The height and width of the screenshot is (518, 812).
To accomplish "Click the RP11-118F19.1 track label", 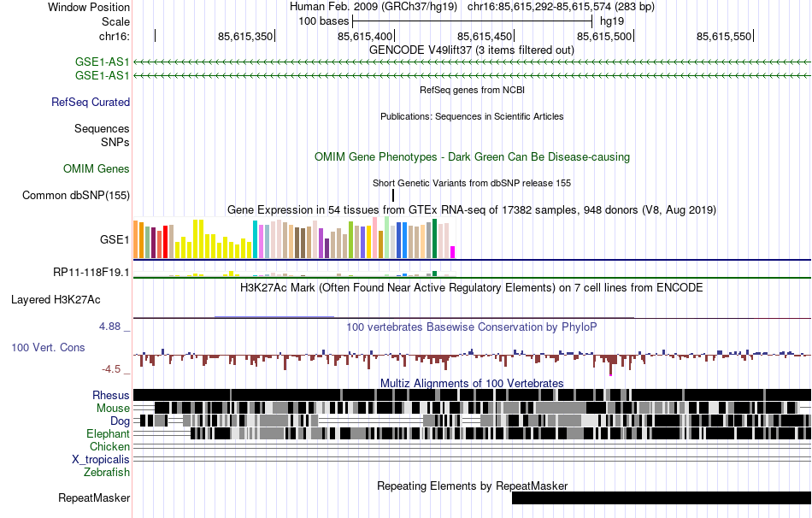I will point(91,273).
